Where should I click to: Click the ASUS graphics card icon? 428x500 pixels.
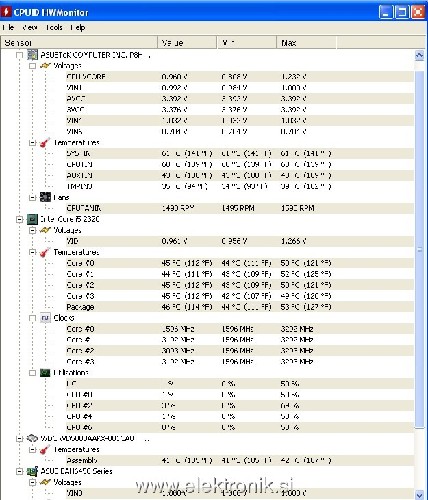pos(32,471)
